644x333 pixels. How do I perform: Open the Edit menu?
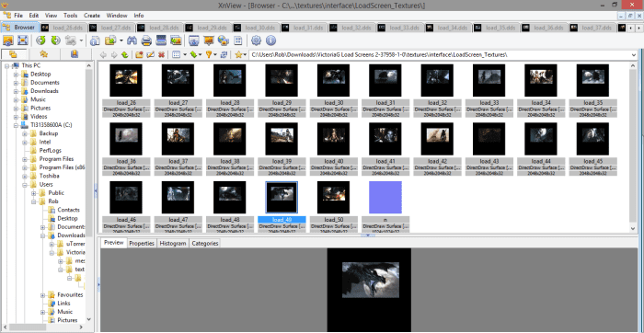click(x=34, y=16)
